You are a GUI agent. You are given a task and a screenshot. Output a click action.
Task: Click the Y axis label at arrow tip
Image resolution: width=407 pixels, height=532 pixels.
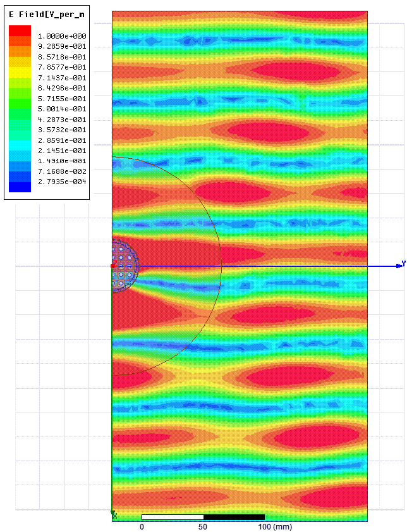[403, 263]
